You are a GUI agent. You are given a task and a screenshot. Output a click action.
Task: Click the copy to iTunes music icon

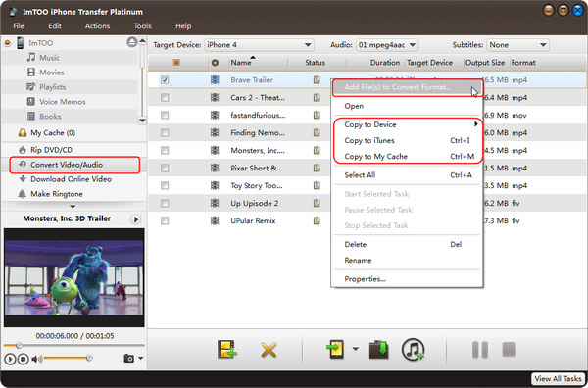pos(414,349)
